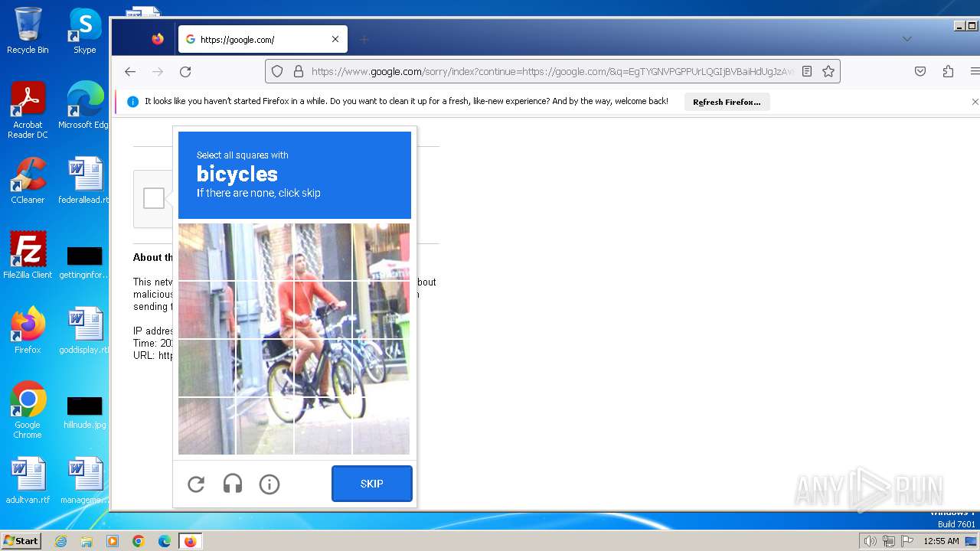Image resolution: width=980 pixels, height=551 pixels.
Task: Open CCleaner desktop shortcut
Action: [28, 181]
